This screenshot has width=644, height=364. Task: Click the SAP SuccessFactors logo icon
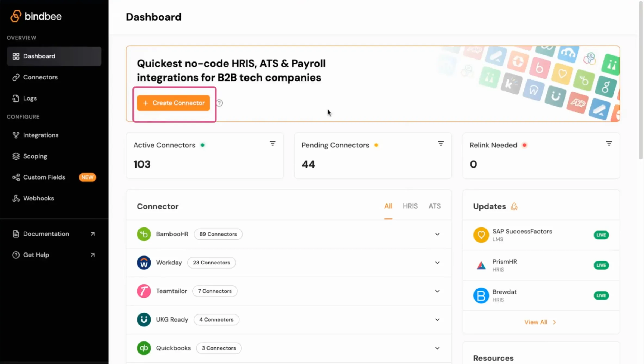click(481, 235)
